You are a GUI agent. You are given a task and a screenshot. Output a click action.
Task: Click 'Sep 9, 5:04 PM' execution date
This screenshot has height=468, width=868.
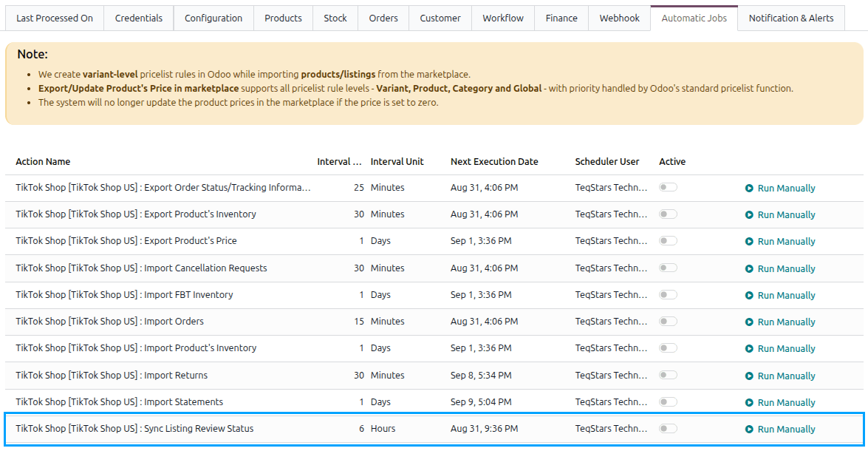pyautogui.click(x=481, y=401)
